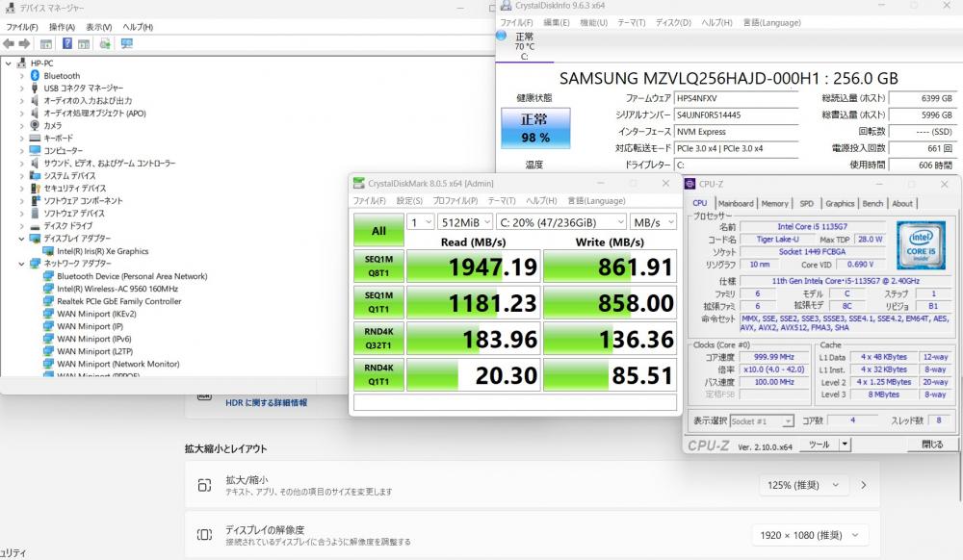Click the action pane toolbar icon in Device Manager
Image resolution: width=963 pixels, height=560 pixels.
84,43
